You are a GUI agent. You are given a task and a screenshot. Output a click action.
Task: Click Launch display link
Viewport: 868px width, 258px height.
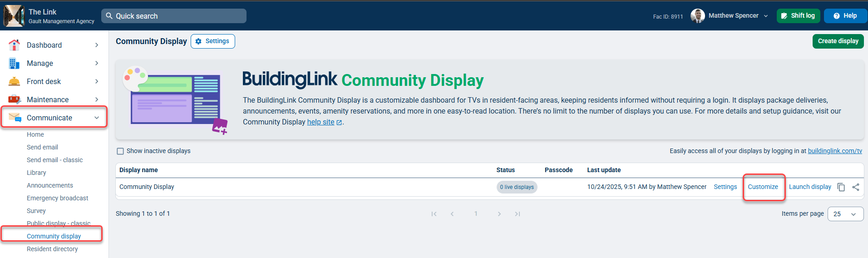(810, 187)
